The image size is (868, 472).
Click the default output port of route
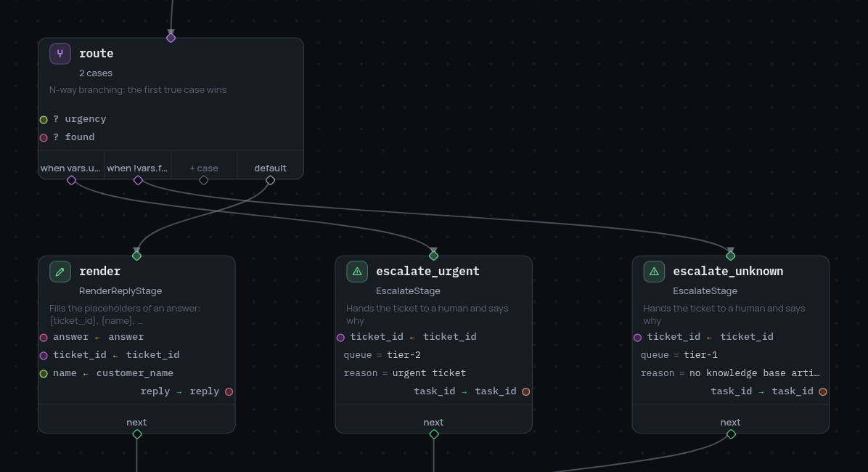pos(270,180)
